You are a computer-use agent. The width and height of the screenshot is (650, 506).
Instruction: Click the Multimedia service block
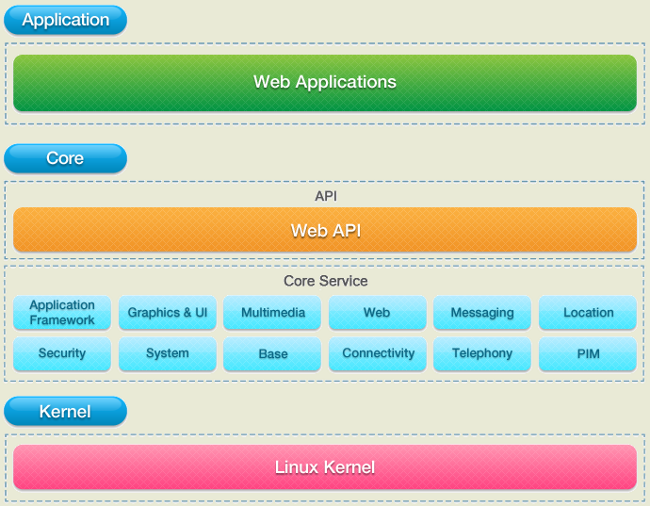point(272,312)
